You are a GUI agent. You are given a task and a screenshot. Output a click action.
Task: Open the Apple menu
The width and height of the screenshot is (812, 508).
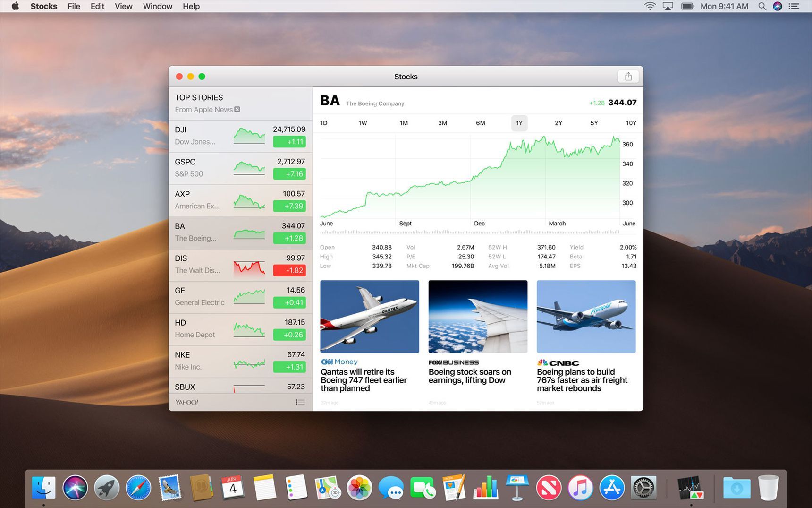tap(15, 6)
